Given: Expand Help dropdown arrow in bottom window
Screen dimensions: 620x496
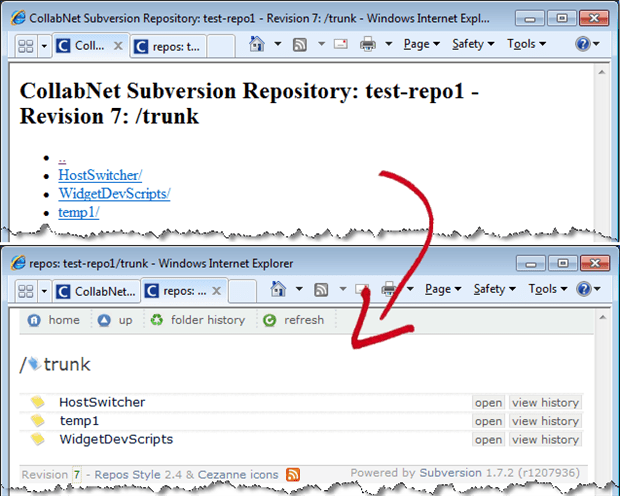Looking at the screenshot, I should 596,289.
